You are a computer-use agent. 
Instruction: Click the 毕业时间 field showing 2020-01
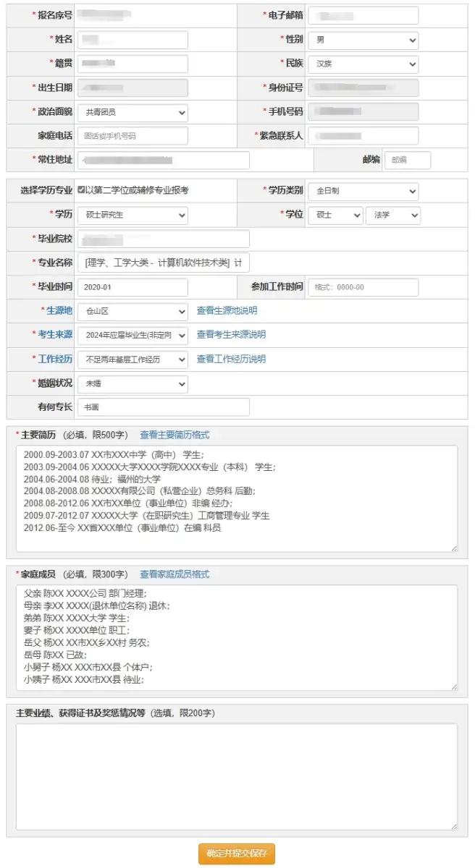(133, 287)
